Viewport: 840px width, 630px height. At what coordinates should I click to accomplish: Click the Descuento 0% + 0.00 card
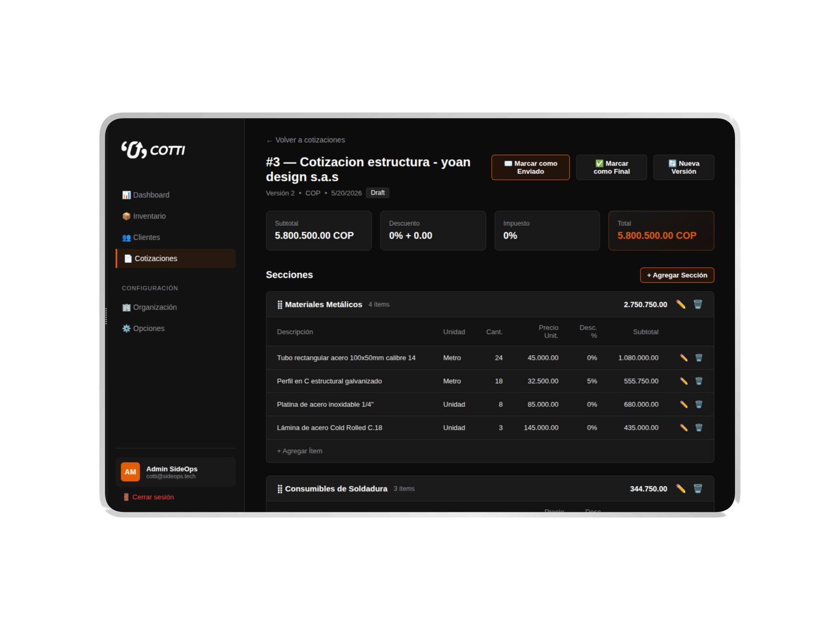pyautogui.click(x=433, y=231)
